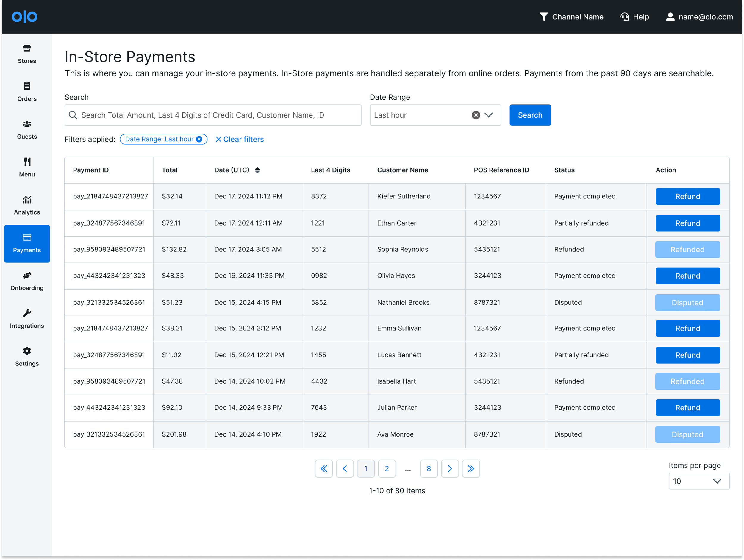
Task: Open Settings gear in sidebar
Action: [27, 351]
